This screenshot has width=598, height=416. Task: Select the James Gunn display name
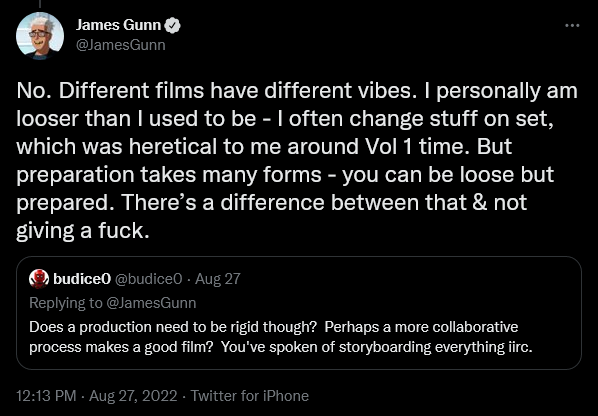click(x=119, y=25)
